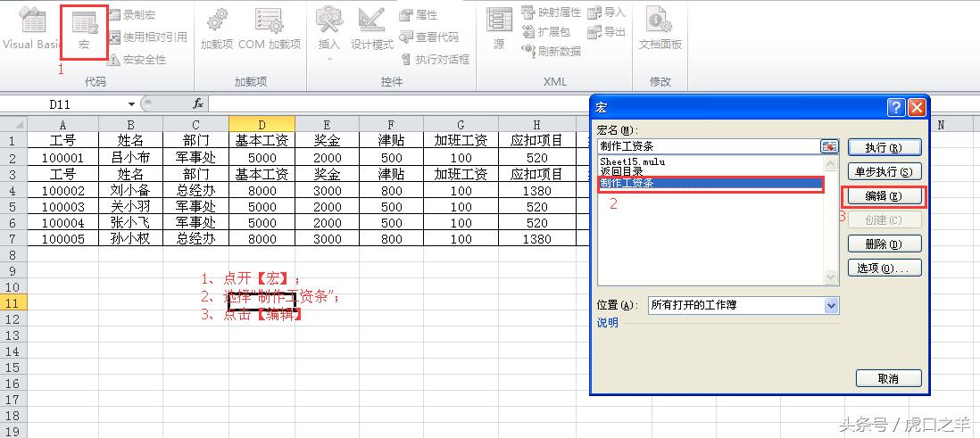Click cell containing 刘小备
Image resolution: width=980 pixels, height=438 pixels.
coord(130,191)
